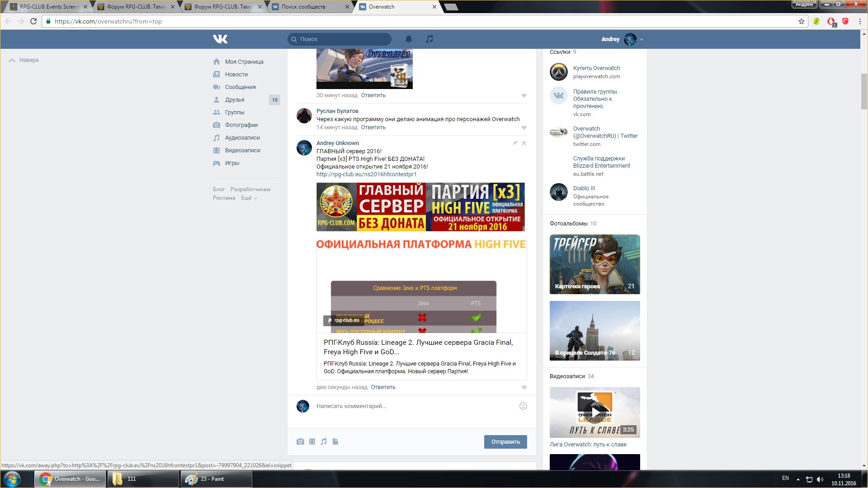
Task: Bookmark this page with the star icon
Action: (802, 21)
